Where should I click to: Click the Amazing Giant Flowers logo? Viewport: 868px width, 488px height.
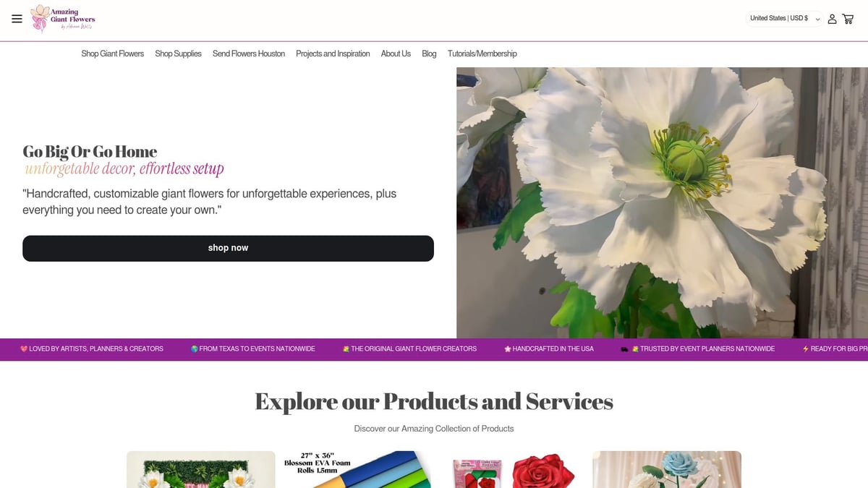coord(62,18)
